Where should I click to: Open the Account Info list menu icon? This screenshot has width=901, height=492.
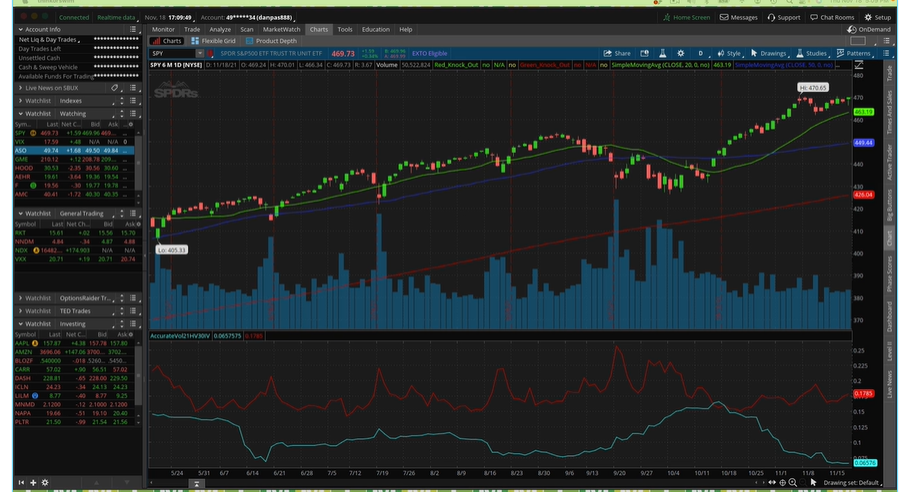[133, 29]
